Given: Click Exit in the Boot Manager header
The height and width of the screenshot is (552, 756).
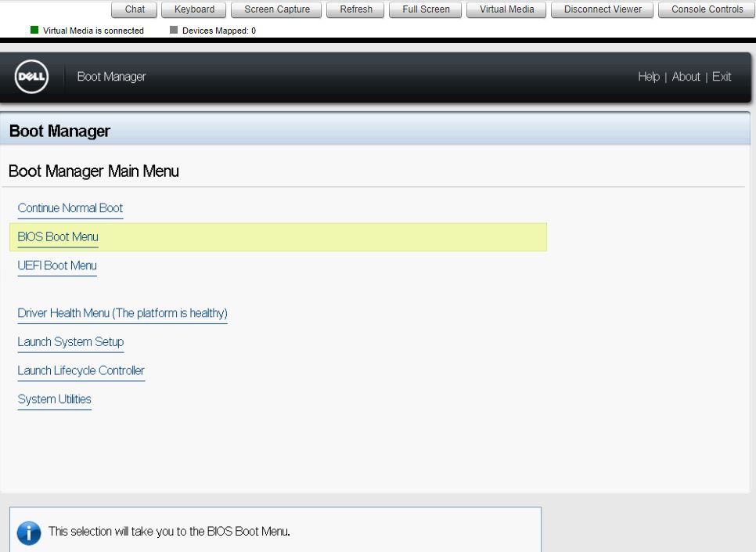Looking at the screenshot, I should [x=722, y=76].
